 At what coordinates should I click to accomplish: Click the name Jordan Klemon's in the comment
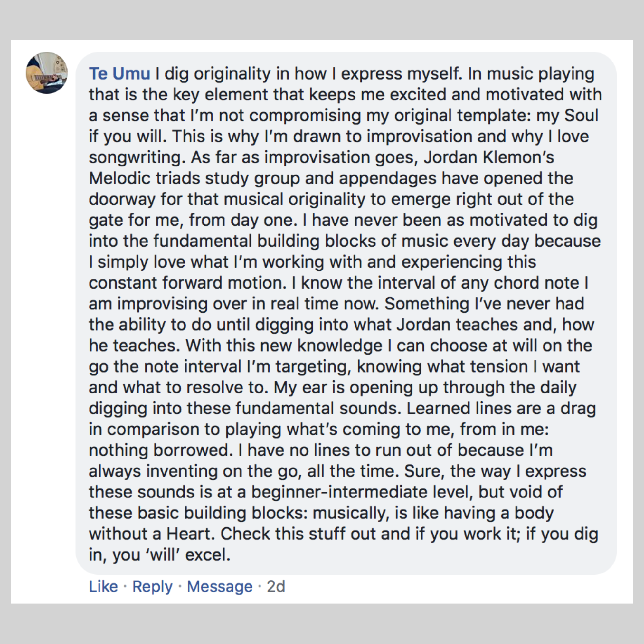pos(489,157)
